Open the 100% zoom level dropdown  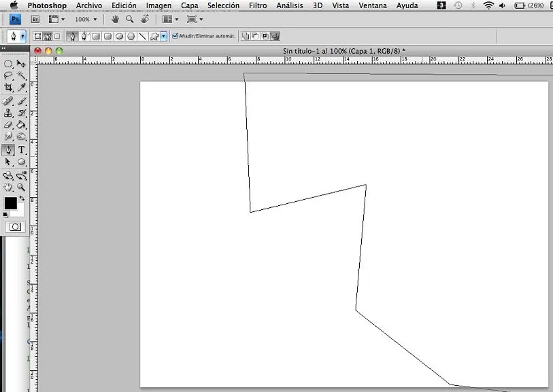[x=85, y=20]
